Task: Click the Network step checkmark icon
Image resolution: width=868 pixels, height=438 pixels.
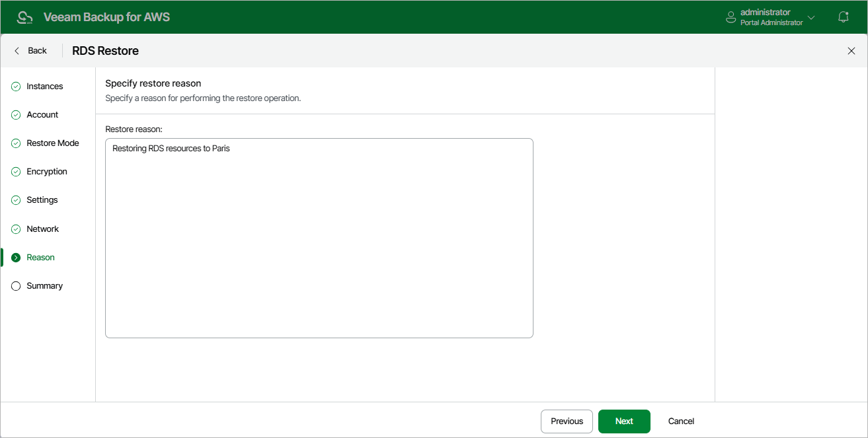Action: (17, 229)
